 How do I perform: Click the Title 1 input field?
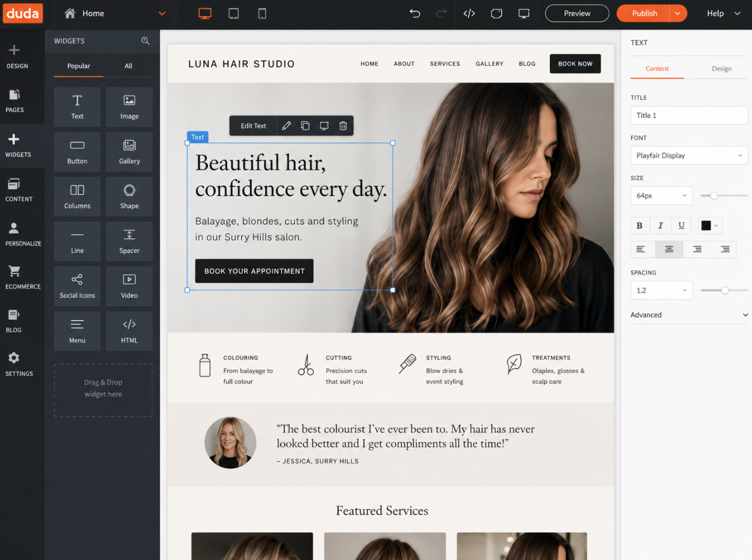(689, 115)
